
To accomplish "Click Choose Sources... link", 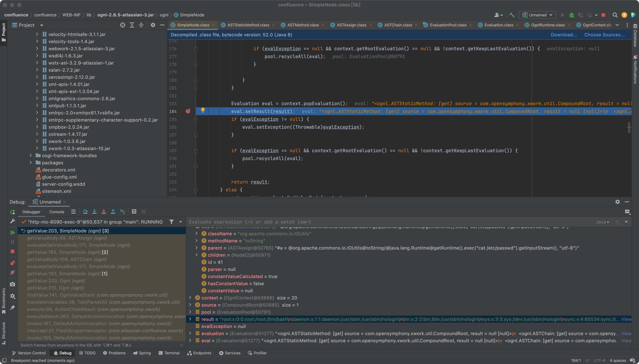I will [x=604, y=35].
